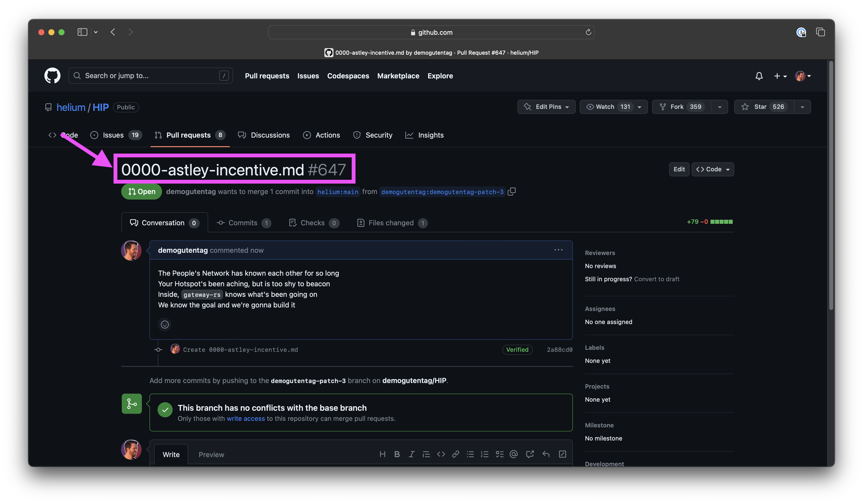
Task: Open the comment's three-dot options menu
Action: pyautogui.click(x=558, y=250)
